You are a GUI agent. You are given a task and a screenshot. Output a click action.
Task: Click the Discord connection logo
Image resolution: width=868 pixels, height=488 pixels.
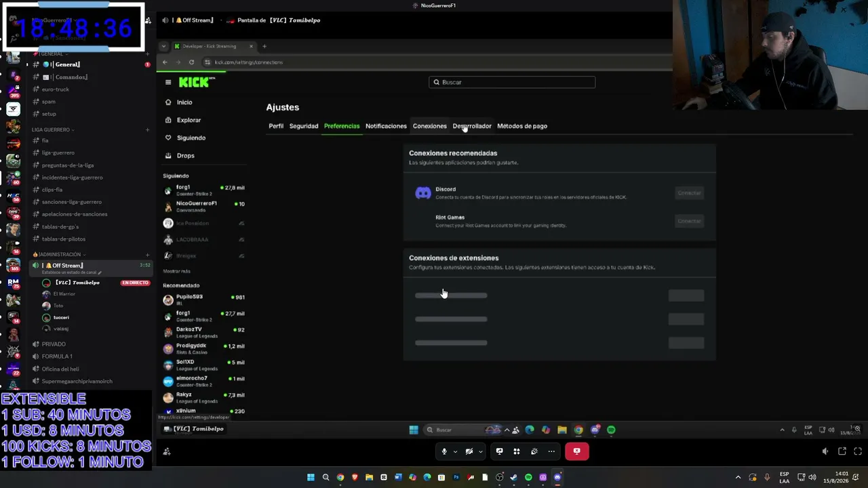[x=423, y=193]
